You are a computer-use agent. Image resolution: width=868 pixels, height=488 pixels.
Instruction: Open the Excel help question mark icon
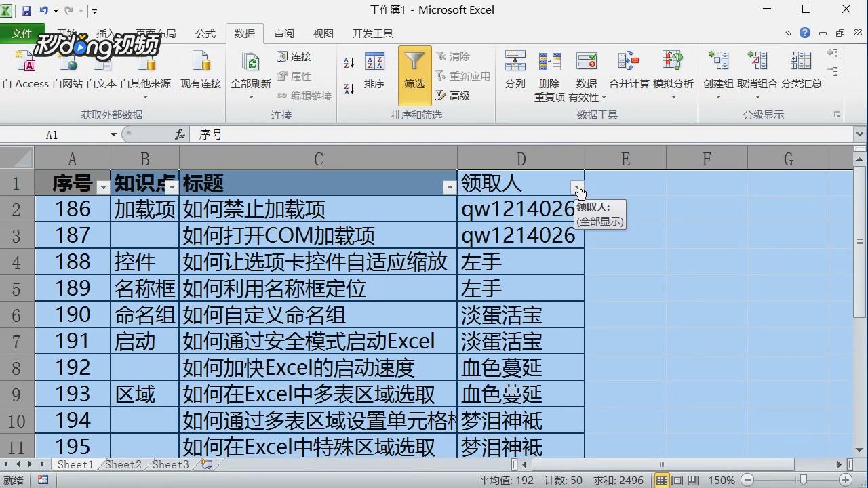(x=805, y=33)
